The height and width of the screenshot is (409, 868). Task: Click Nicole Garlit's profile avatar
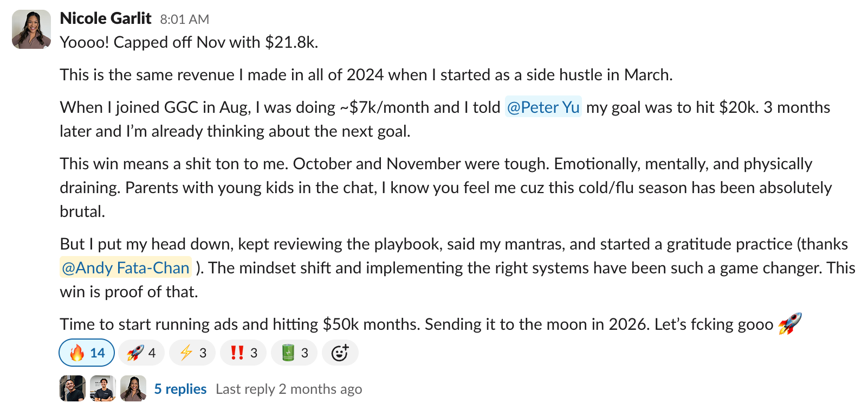click(x=31, y=29)
